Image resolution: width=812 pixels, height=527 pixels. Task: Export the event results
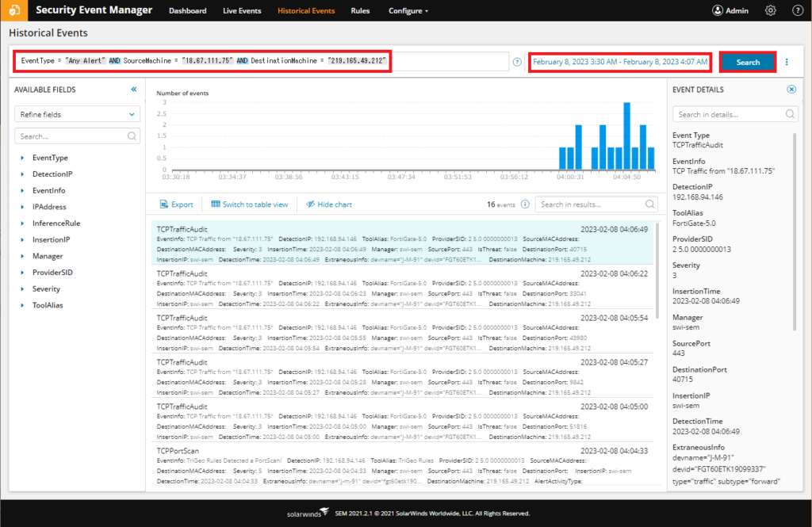(x=177, y=204)
